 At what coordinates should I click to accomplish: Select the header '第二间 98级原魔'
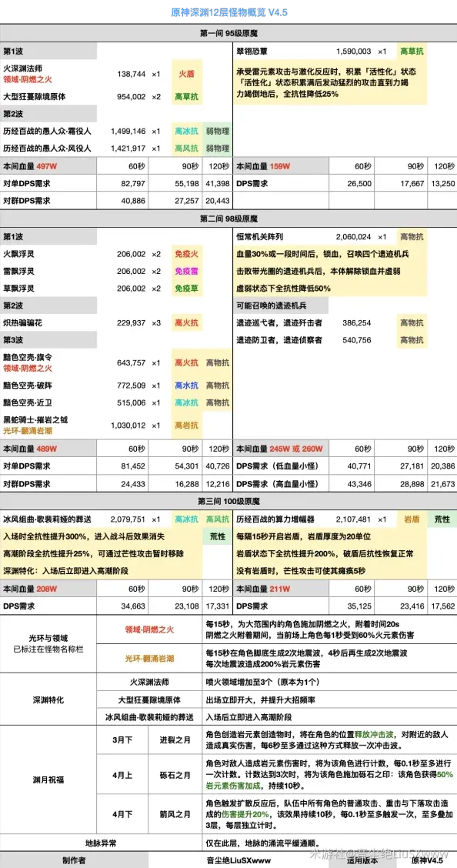click(x=228, y=220)
